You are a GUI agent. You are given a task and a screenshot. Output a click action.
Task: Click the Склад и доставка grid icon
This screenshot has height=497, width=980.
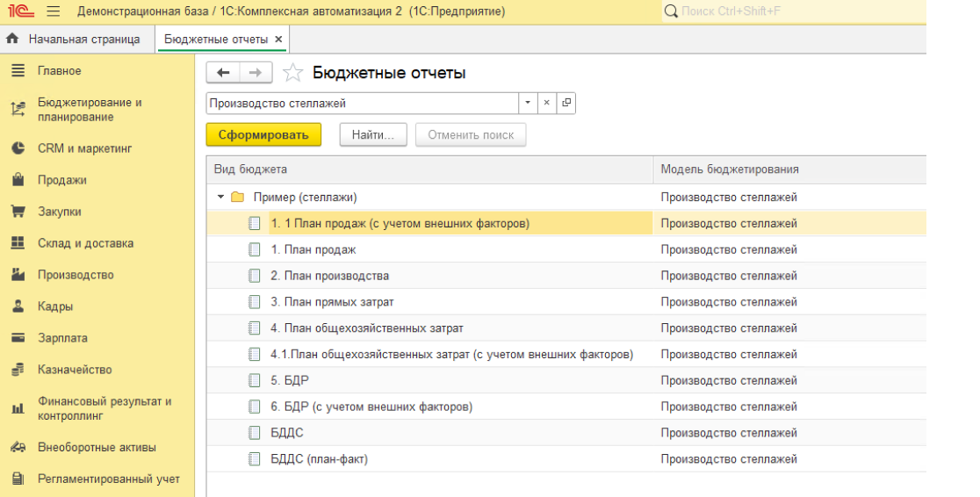pos(18,243)
